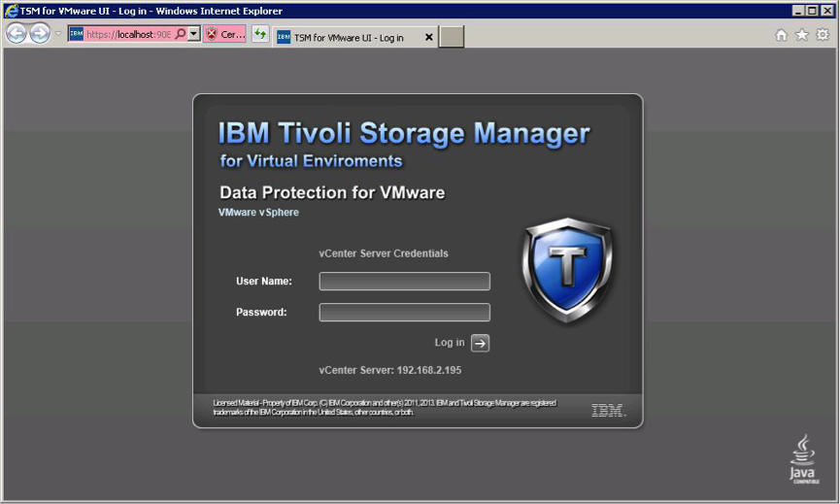Image resolution: width=840 pixels, height=504 pixels.
Task: Click the refresh page icon
Action: 260,34
